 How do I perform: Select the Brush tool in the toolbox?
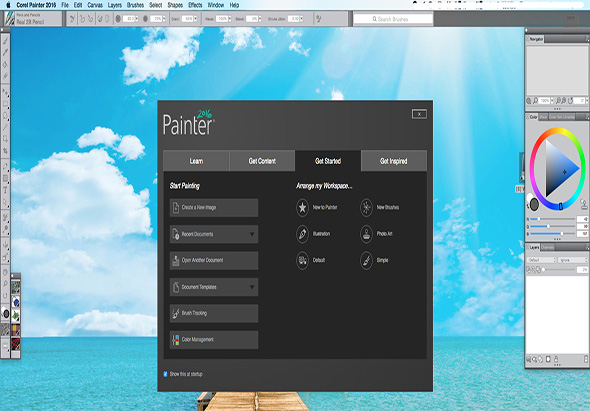pos(6,40)
